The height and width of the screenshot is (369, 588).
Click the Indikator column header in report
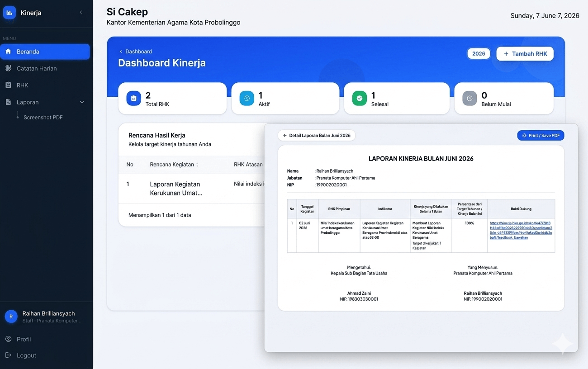click(x=385, y=209)
